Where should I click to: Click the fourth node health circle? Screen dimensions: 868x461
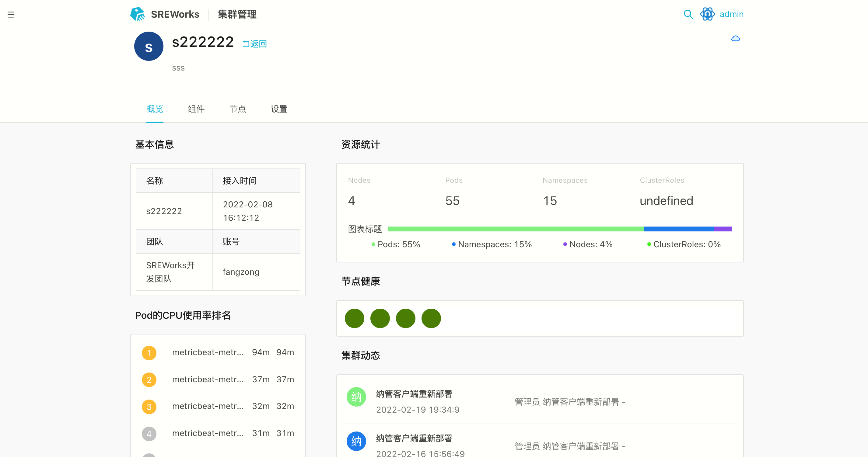coord(431,318)
